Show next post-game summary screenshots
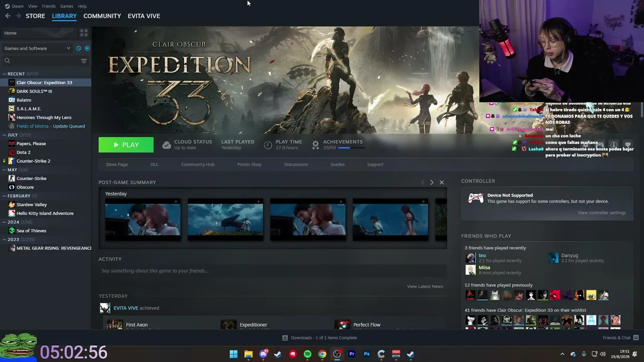 [432, 182]
